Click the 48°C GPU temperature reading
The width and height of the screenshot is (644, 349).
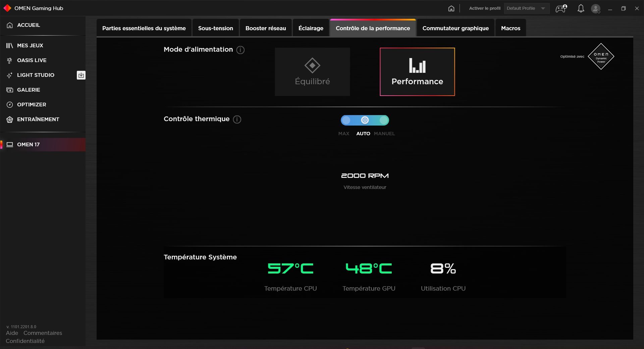[x=369, y=268]
